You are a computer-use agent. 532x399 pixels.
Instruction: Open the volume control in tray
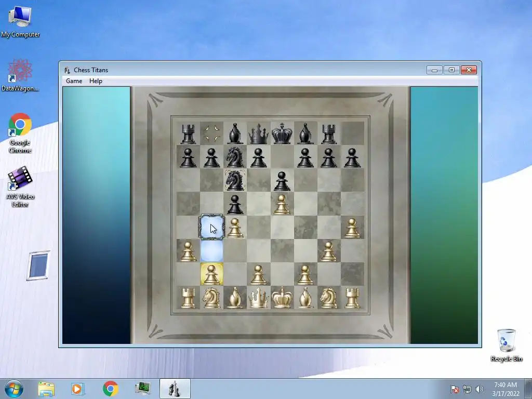[479, 389]
